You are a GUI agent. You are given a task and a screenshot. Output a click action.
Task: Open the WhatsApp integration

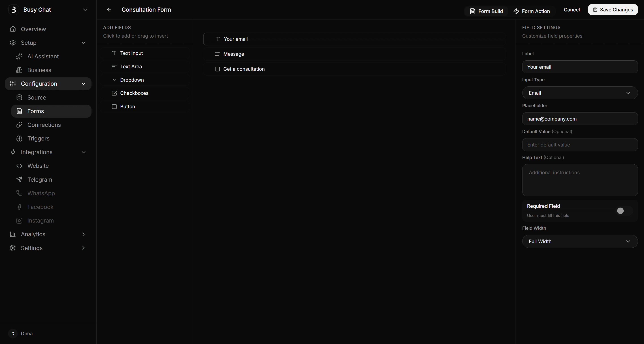point(41,193)
